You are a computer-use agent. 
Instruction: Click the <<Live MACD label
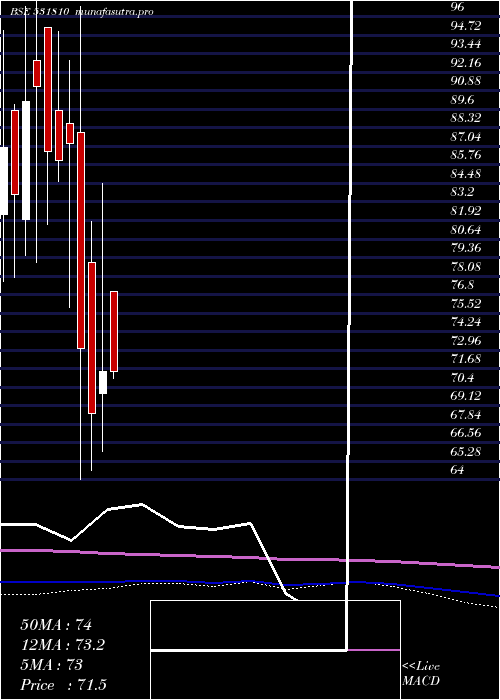(421, 674)
